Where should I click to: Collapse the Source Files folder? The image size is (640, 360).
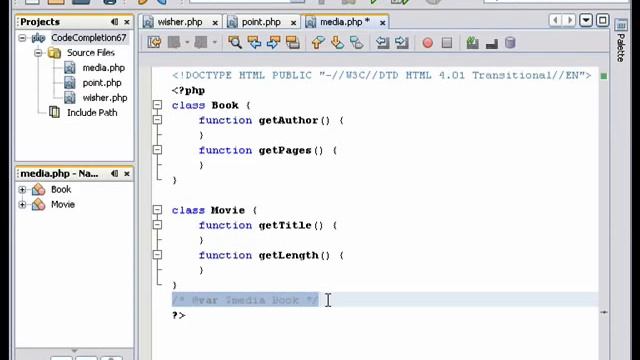point(38,53)
